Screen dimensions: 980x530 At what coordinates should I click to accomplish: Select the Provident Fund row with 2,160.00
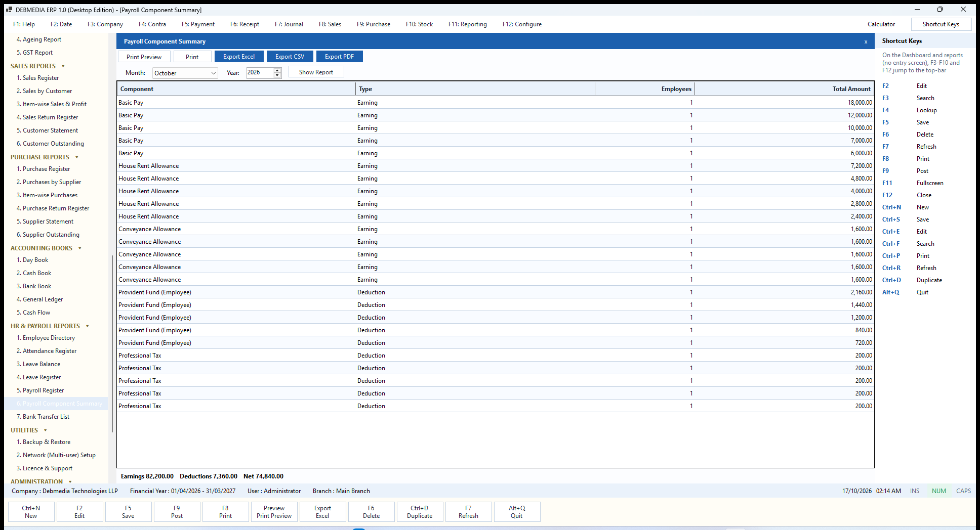(496, 292)
